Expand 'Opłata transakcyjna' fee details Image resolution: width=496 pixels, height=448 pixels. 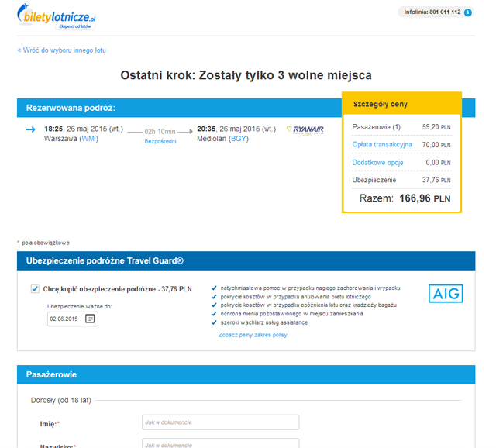tap(382, 144)
